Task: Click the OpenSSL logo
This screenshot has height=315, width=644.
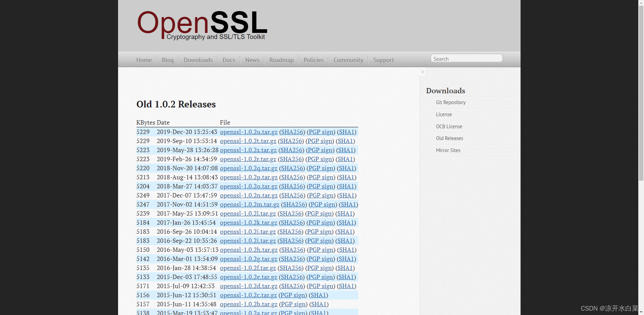Action: (202, 25)
